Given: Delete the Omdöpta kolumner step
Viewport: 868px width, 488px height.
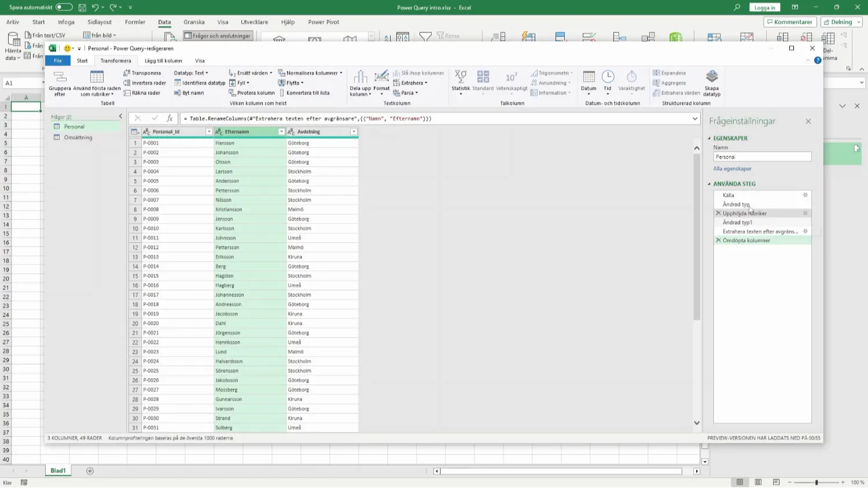Looking at the screenshot, I should coord(718,240).
